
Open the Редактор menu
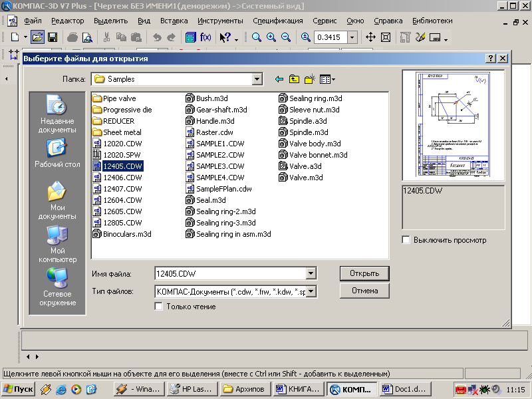point(68,21)
